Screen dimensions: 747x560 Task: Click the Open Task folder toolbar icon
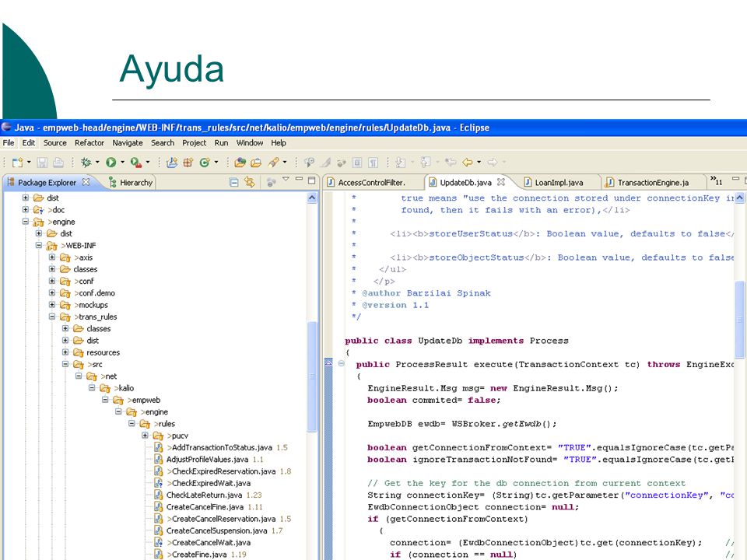coord(256,163)
